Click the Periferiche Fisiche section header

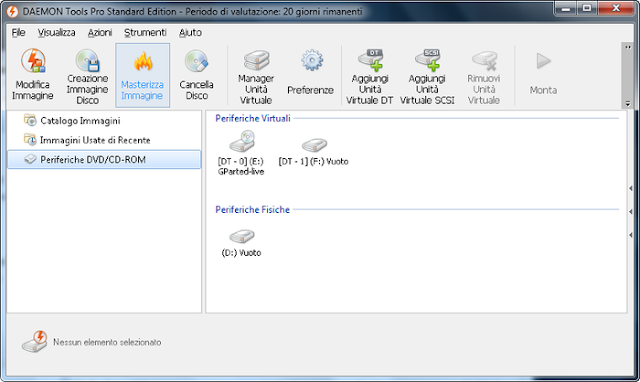[252, 210]
